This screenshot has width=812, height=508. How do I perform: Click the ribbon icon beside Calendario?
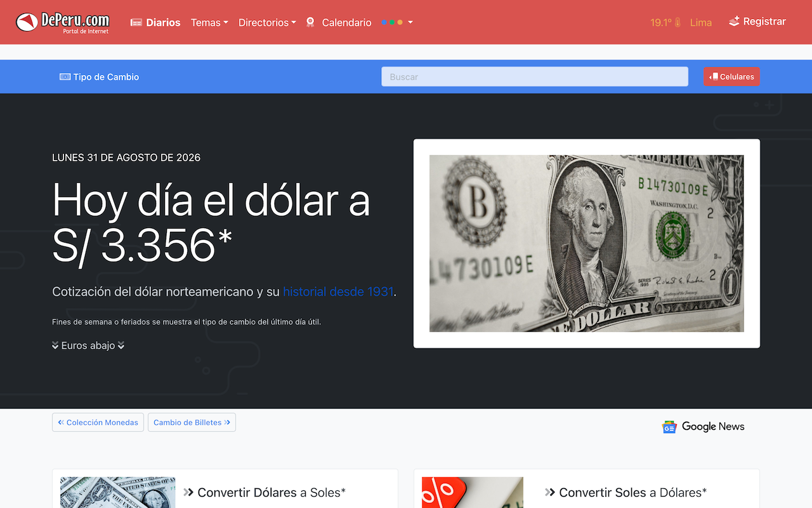(310, 22)
